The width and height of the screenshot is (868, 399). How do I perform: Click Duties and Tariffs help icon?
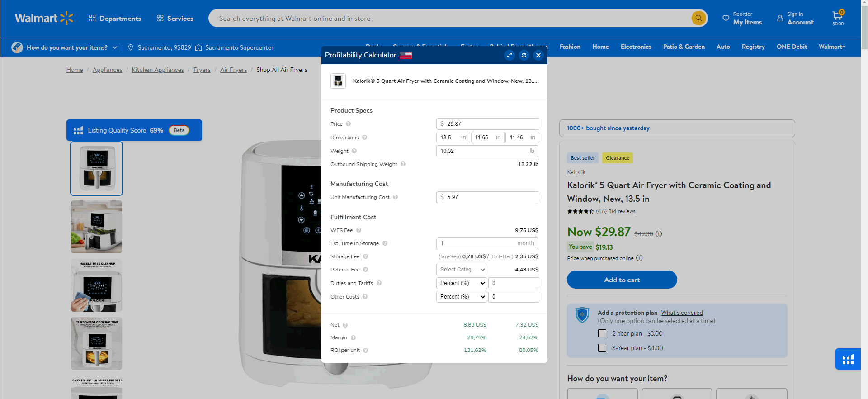click(x=379, y=283)
